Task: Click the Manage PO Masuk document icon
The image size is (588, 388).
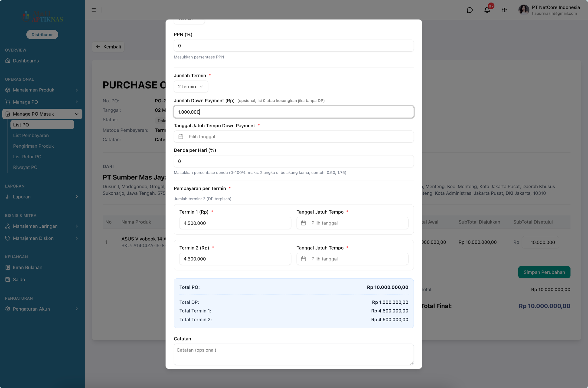Action: (8, 114)
